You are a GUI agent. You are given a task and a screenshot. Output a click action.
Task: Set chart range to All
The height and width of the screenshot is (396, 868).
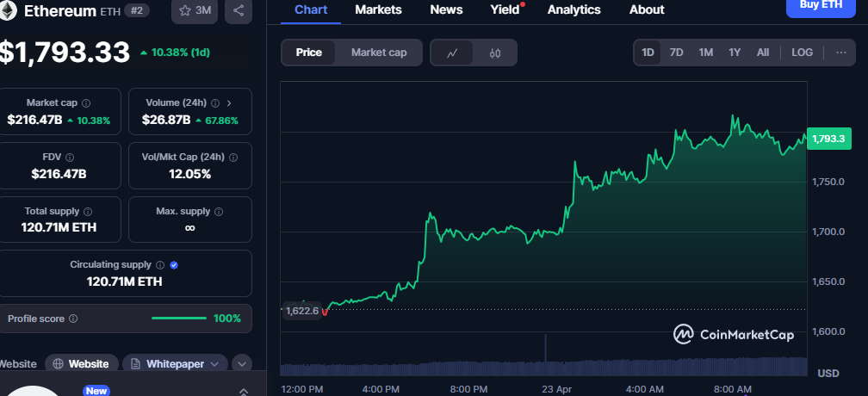763,53
